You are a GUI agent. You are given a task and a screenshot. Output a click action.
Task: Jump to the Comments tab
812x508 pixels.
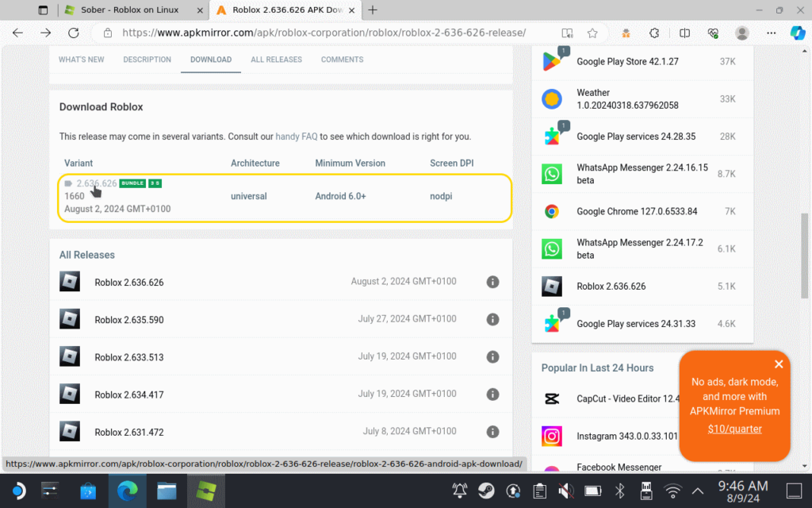click(x=342, y=60)
